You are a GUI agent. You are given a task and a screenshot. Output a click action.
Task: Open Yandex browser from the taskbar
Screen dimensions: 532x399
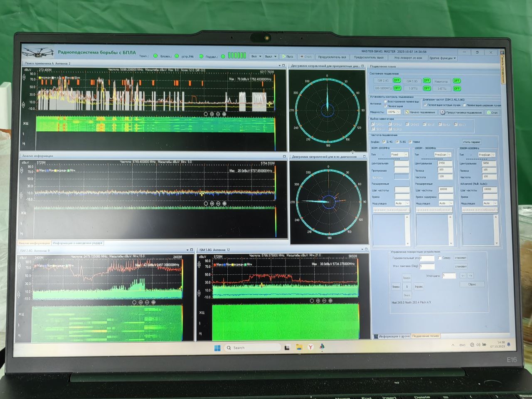tap(310, 347)
